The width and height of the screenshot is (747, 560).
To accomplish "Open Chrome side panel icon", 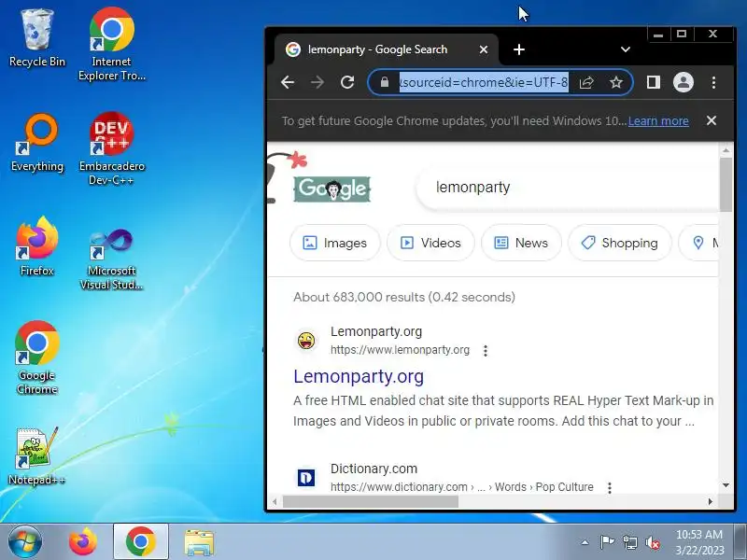I will pyautogui.click(x=653, y=82).
